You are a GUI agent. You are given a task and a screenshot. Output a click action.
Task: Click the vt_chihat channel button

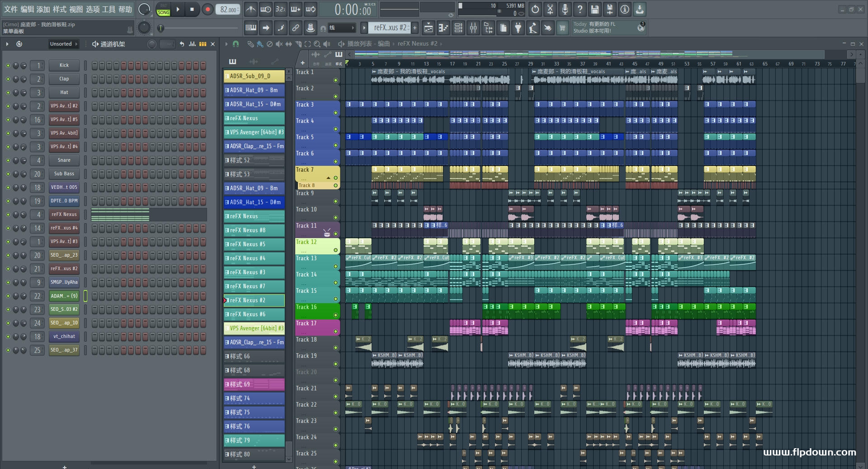[x=64, y=337]
